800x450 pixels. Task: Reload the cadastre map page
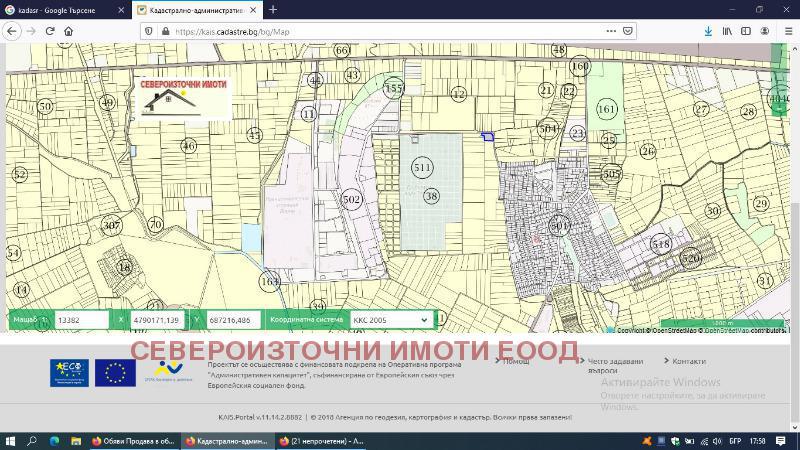tap(50, 31)
